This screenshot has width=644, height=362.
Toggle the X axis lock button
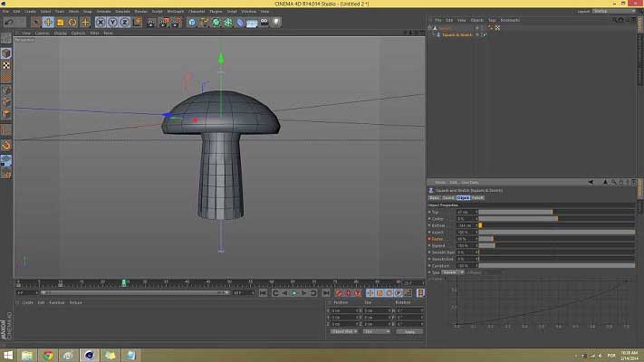[x=102, y=22]
